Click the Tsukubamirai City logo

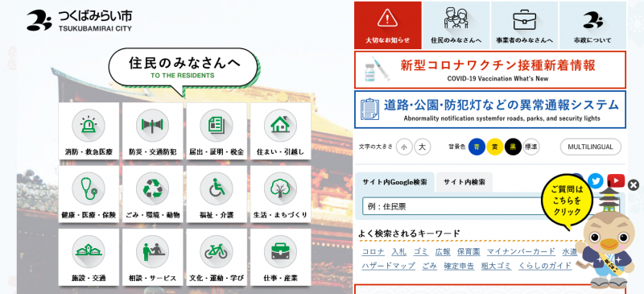point(80,21)
